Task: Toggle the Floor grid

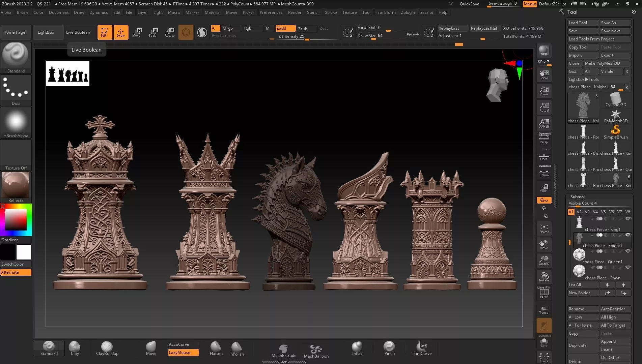Action: [544, 156]
